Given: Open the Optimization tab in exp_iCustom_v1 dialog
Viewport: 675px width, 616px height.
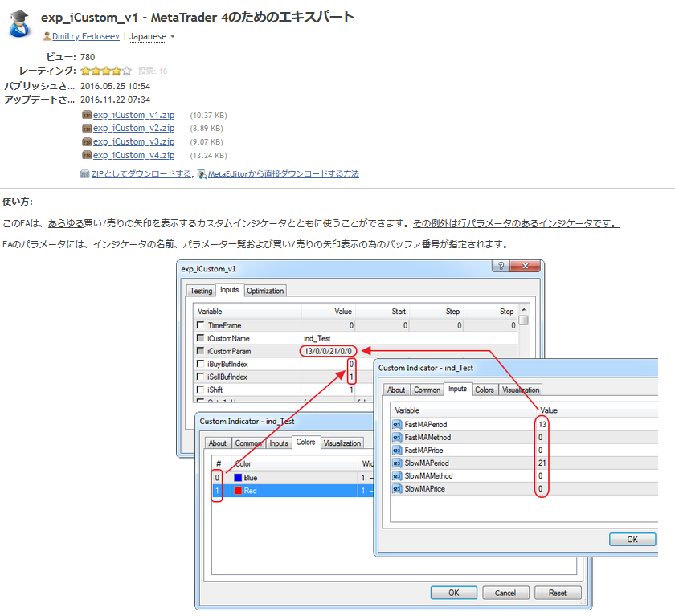Looking at the screenshot, I should (265, 291).
